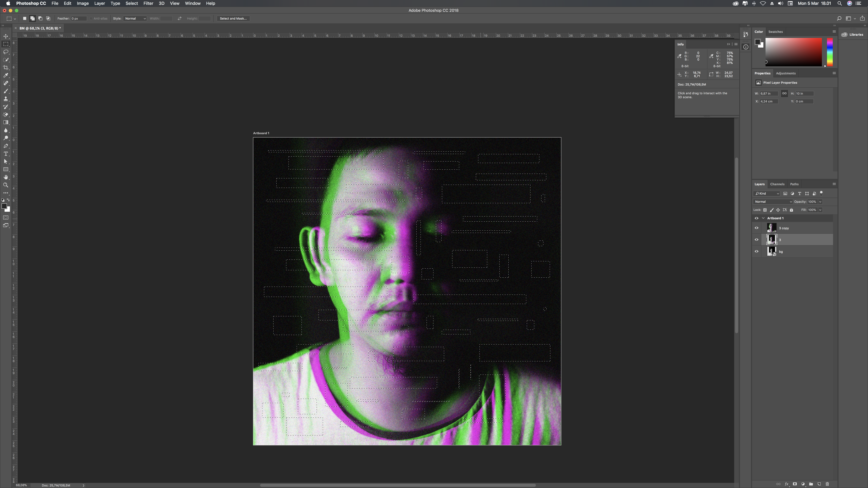Swap foreground and background colors
868x488 pixels.
pos(8,200)
